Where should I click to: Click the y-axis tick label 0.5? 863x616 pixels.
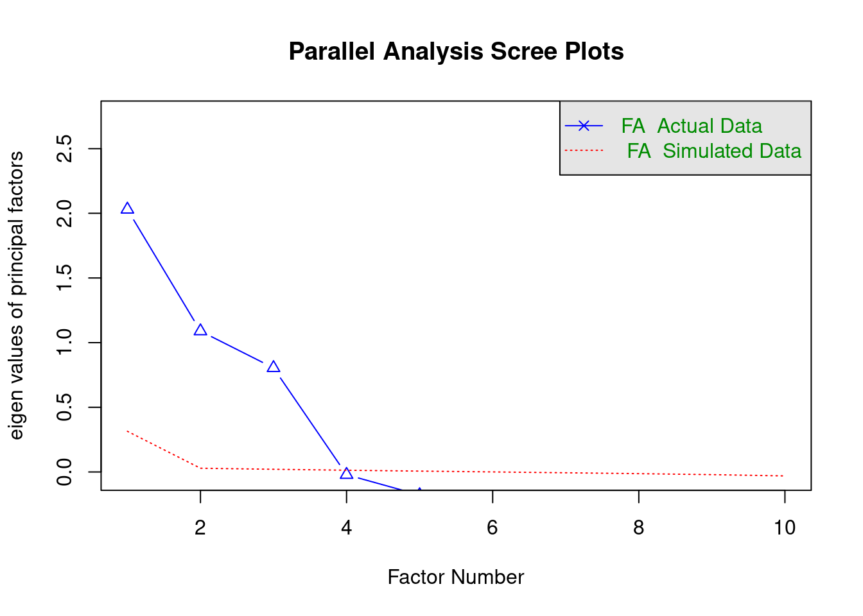pyautogui.click(x=65, y=407)
